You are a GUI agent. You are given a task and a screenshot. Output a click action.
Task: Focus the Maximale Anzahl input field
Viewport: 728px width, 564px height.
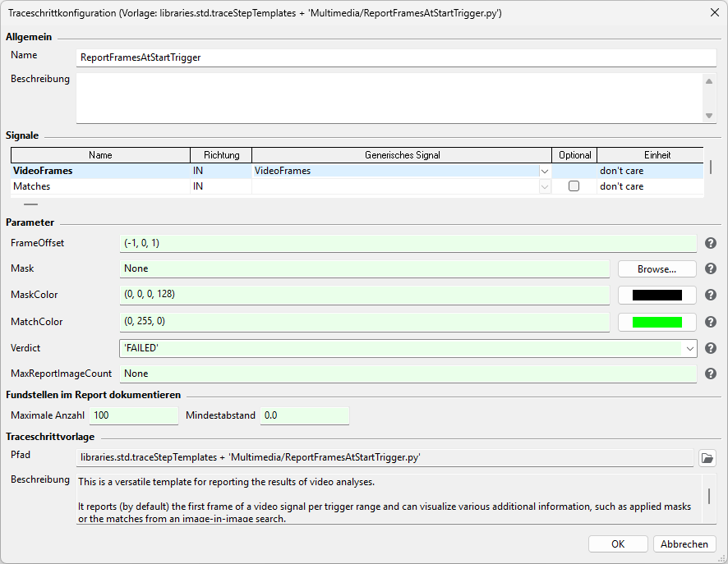134,415
